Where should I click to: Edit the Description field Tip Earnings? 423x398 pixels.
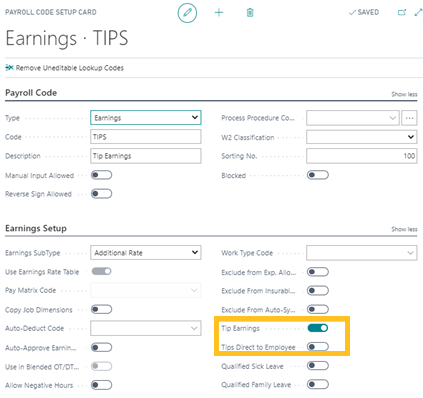click(146, 156)
